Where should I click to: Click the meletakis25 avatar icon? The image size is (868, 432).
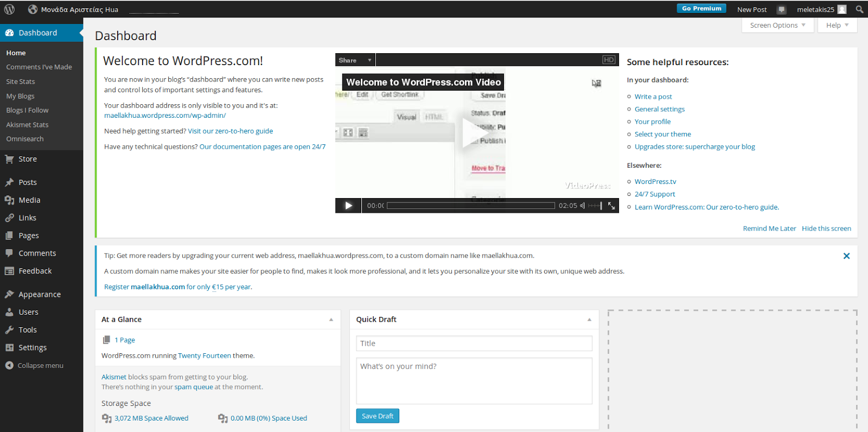(842, 9)
